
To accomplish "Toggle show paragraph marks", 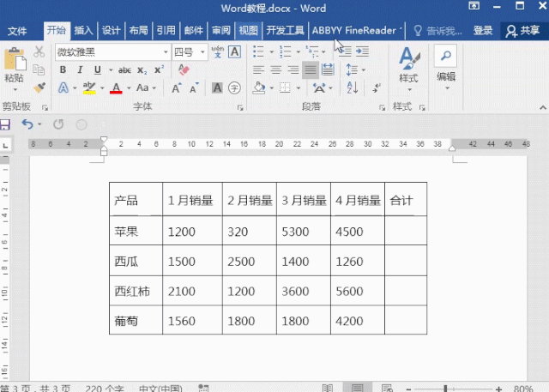I will point(377,87).
